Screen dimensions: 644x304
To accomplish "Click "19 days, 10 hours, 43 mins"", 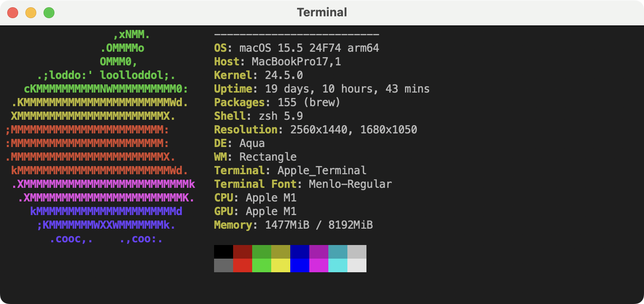I will (x=347, y=89).
